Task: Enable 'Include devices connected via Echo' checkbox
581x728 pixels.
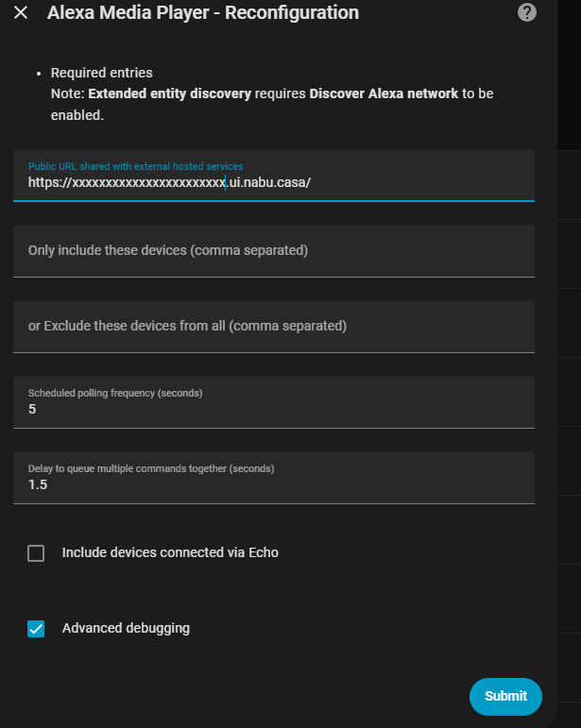Action: tap(36, 553)
